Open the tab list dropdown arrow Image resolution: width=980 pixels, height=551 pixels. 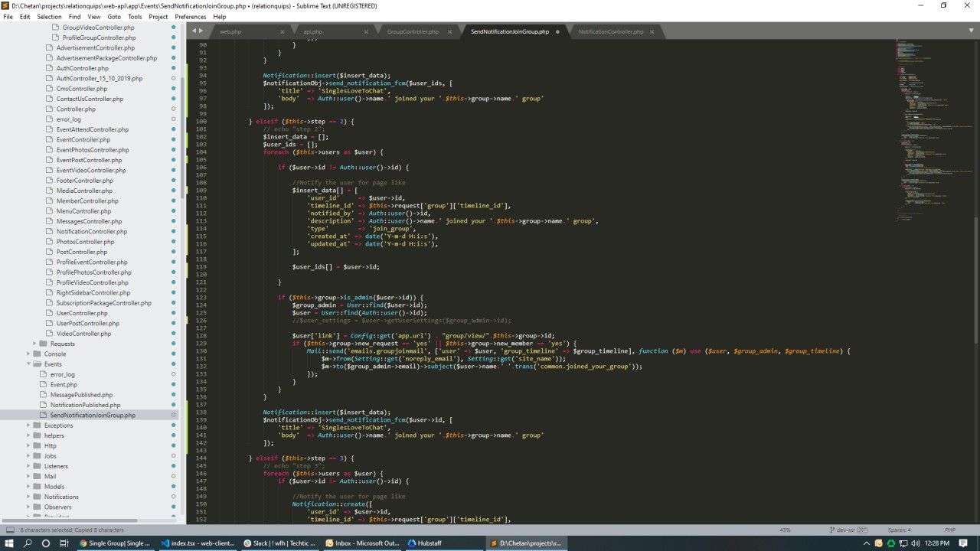(972, 31)
